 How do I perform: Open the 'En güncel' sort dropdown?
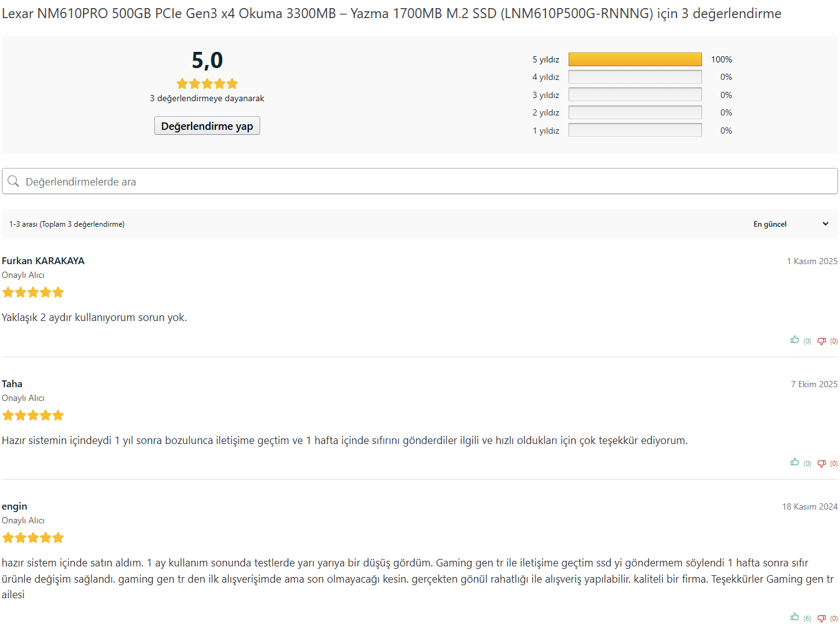[791, 224]
